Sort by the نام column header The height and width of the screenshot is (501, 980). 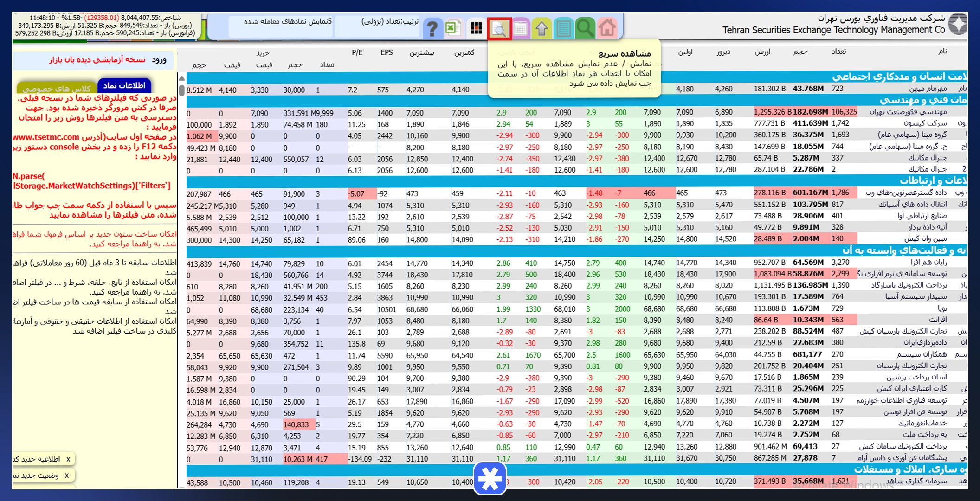(x=942, y=51)
